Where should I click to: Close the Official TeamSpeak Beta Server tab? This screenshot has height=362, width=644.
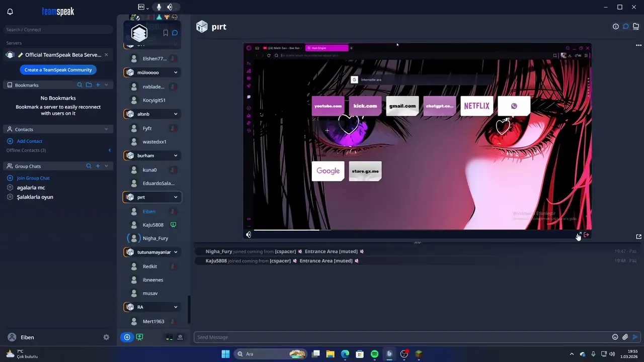(106, 55)
